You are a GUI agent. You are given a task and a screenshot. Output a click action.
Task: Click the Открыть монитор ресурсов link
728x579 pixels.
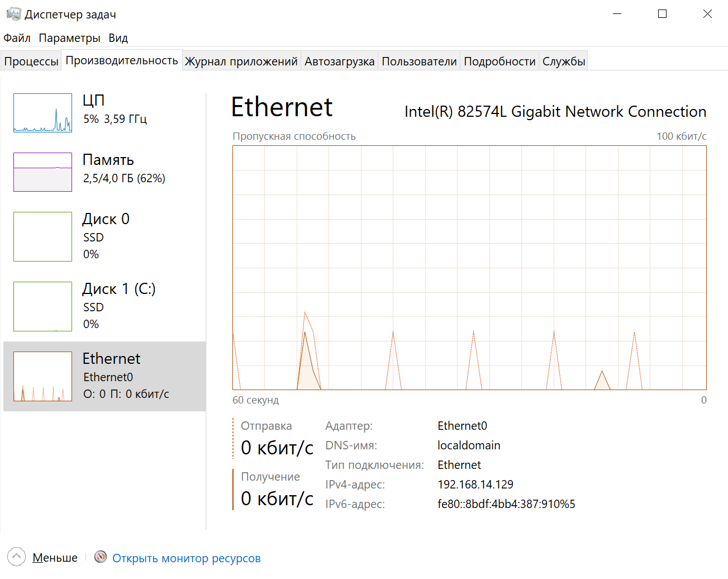(187, 558)
